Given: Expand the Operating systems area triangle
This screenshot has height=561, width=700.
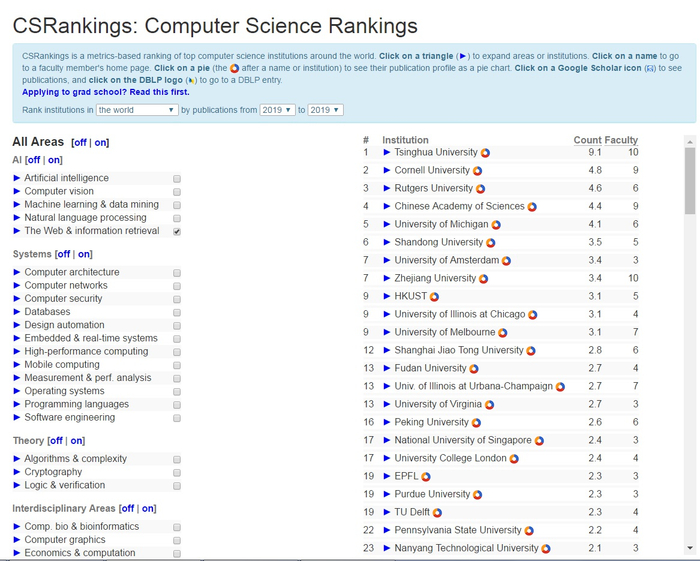Looking at the screenshot, I should pos(17,391).
